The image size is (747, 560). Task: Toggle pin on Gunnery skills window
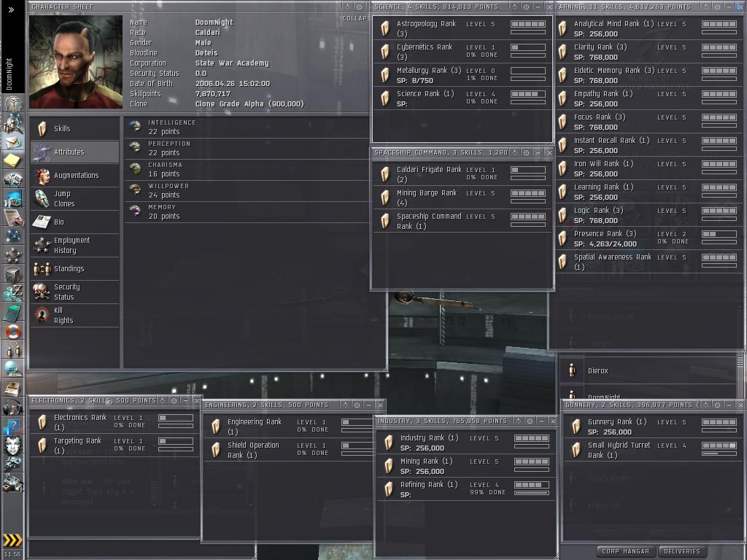[705, 405]
